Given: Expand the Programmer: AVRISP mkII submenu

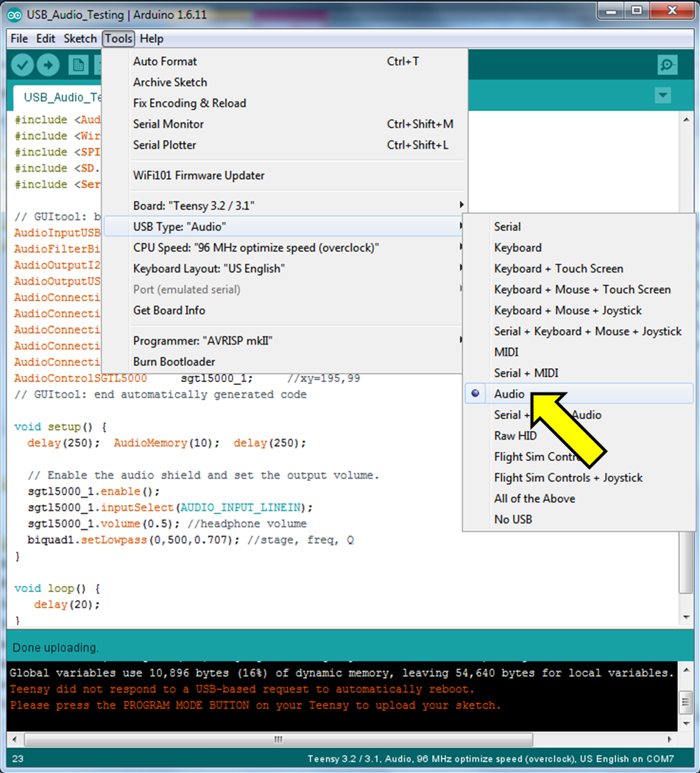Looking at the screenshot, I should (x=284, y=341).
